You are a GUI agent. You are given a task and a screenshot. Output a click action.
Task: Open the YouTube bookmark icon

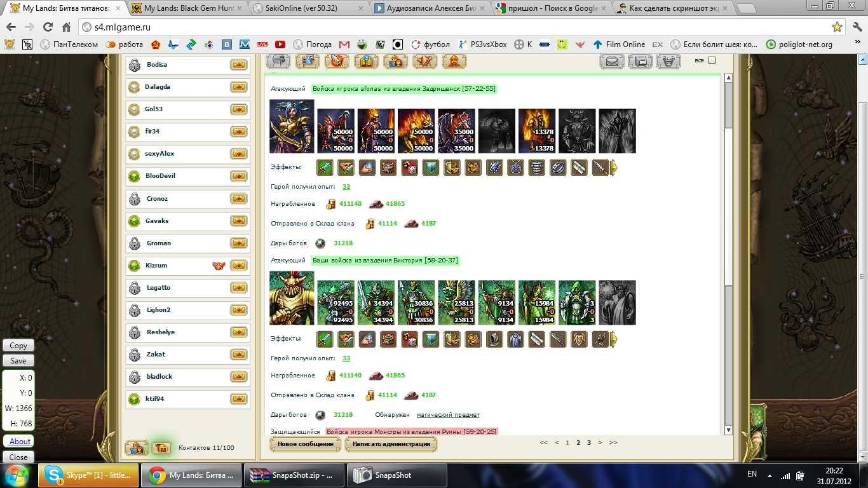tap(280, 44)
